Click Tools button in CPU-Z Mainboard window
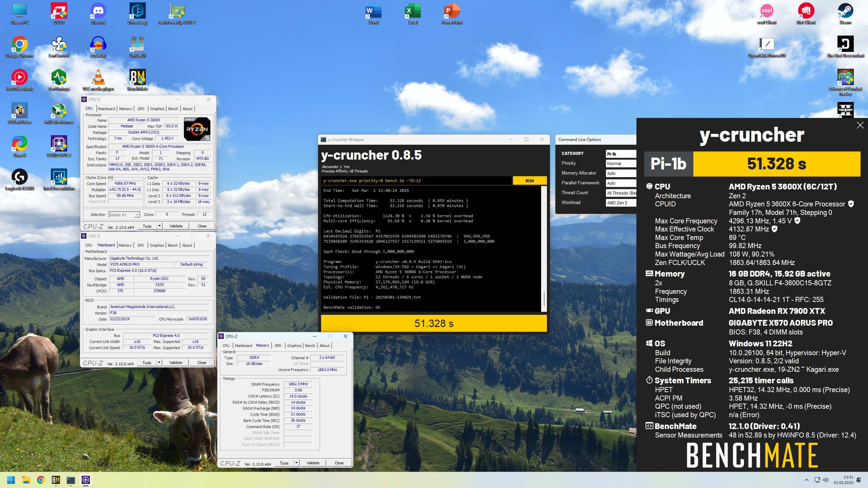 (147, 363)
